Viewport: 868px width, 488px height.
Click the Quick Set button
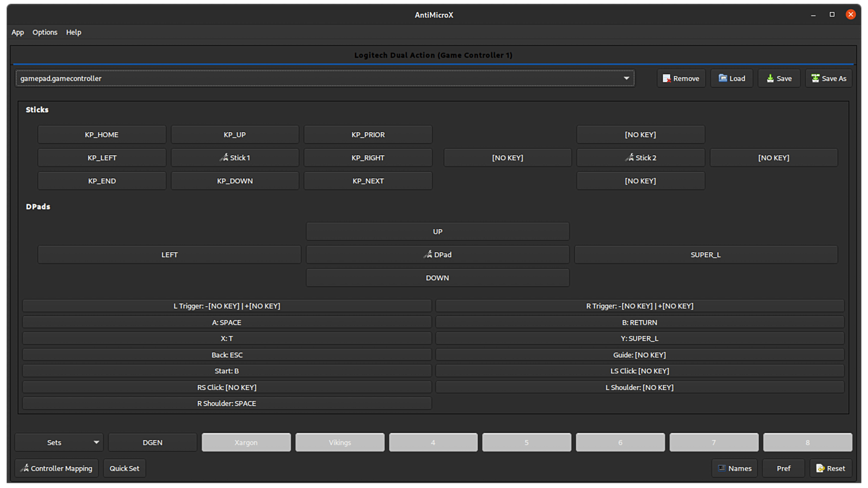[x=125, y=468]
